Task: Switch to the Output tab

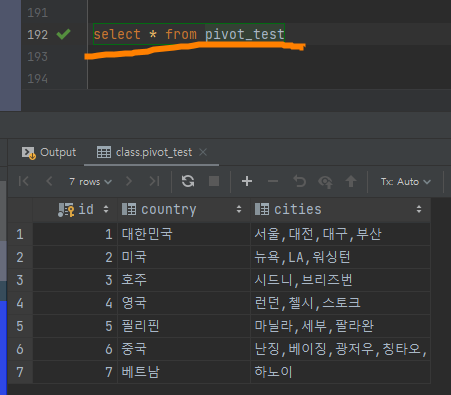Action: [49, 152]
